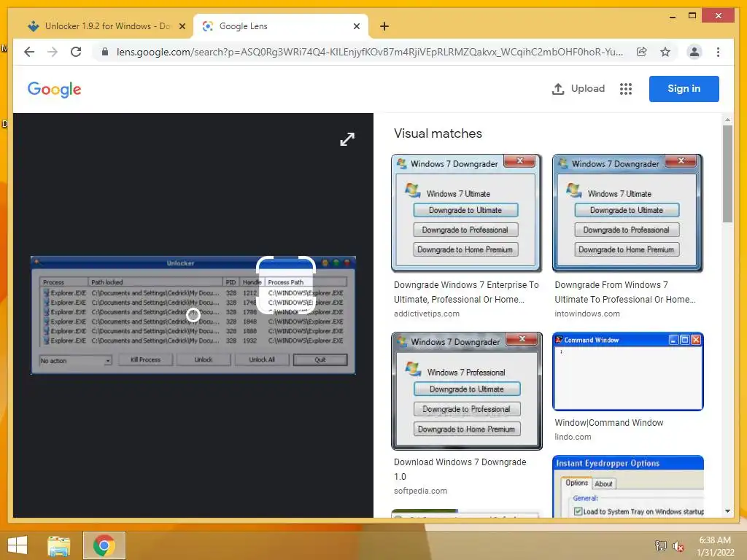This screenshot has width=747, height=560.
Task: Click the Lens crop selection box
Action: click(286, 285)
